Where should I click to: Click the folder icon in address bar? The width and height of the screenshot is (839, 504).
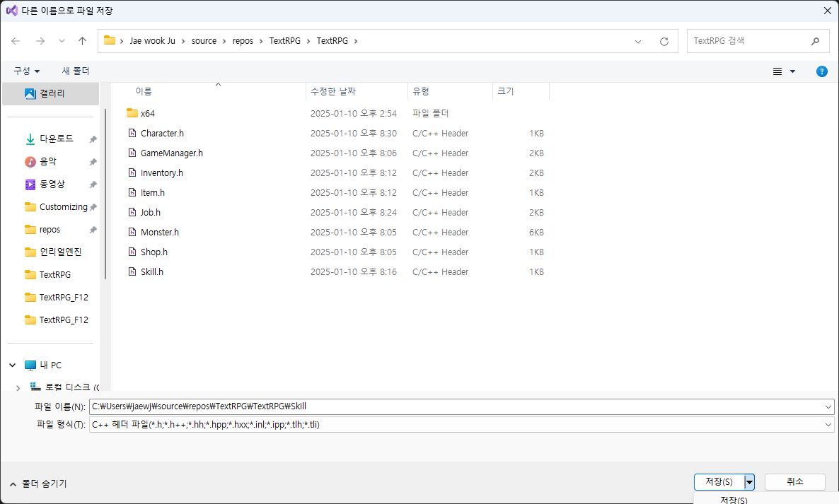110,40
